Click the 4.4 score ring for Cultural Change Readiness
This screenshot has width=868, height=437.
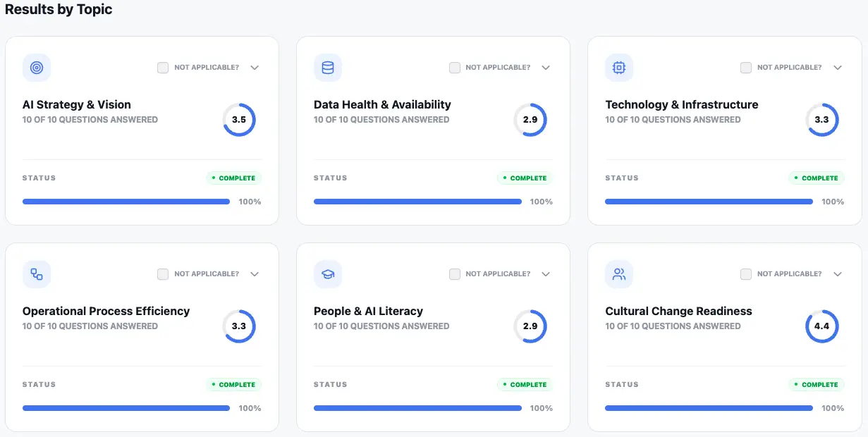point(822,326)
